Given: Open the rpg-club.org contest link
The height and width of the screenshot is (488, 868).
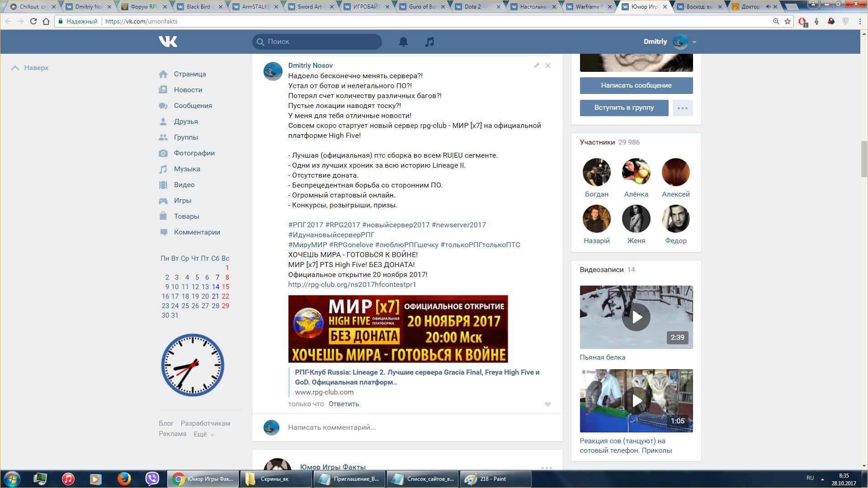Looking at the screenshot, I should pyautogui.click(x=352, y=285).
